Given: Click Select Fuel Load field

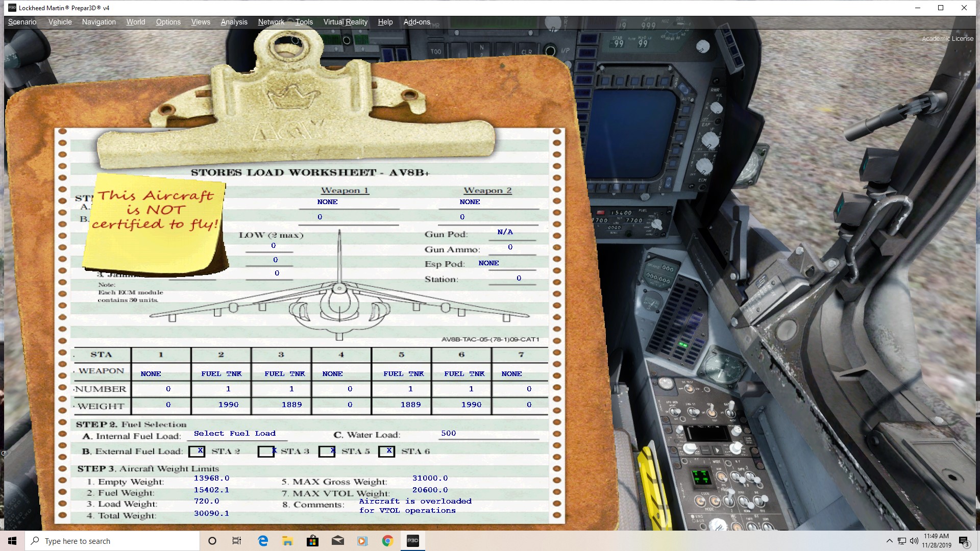Looking at the screenshot, I should pos(235,434).
